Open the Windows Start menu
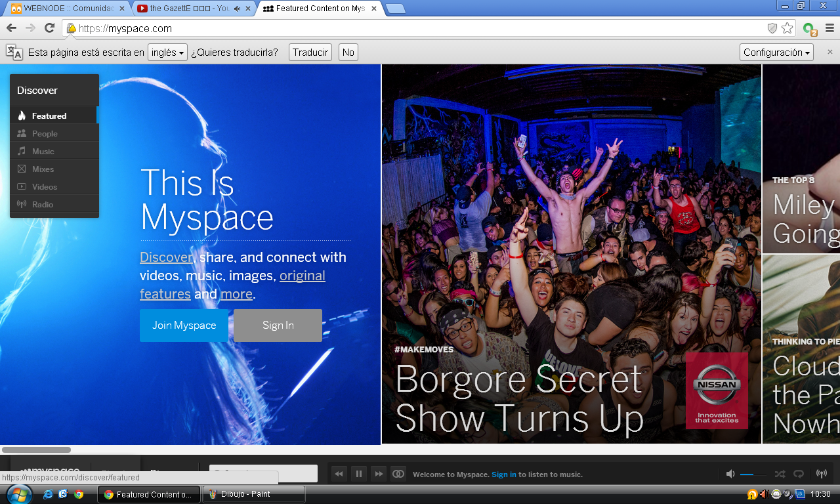This screenshot has height=504, width=840. pos(18,493)
